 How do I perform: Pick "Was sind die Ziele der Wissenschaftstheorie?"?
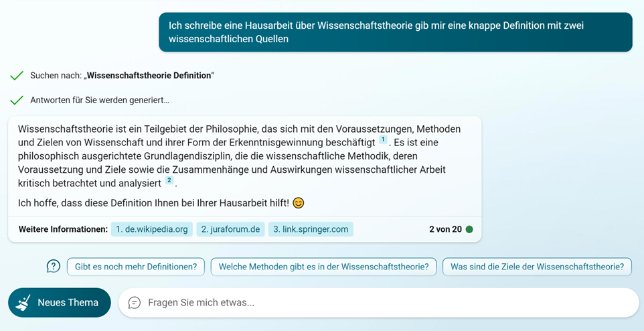[537, 267]
